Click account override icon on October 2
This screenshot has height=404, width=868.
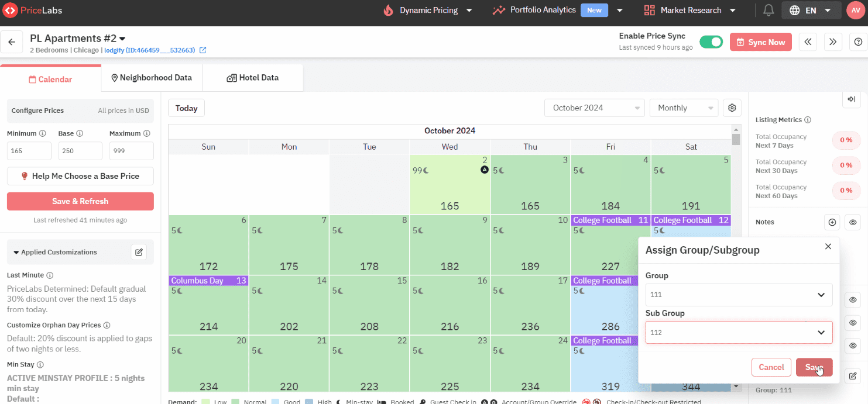(484, 170)
